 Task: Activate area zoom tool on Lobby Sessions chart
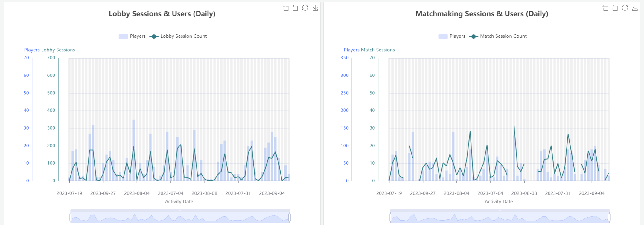(x=286, y=8)
